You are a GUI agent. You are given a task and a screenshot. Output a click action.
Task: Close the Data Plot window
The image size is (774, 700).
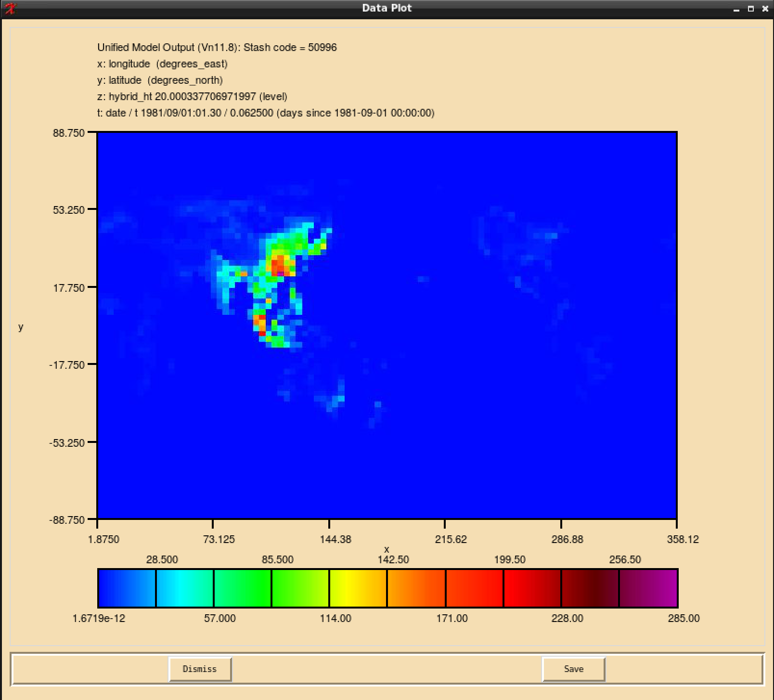(x=765, y=9)
